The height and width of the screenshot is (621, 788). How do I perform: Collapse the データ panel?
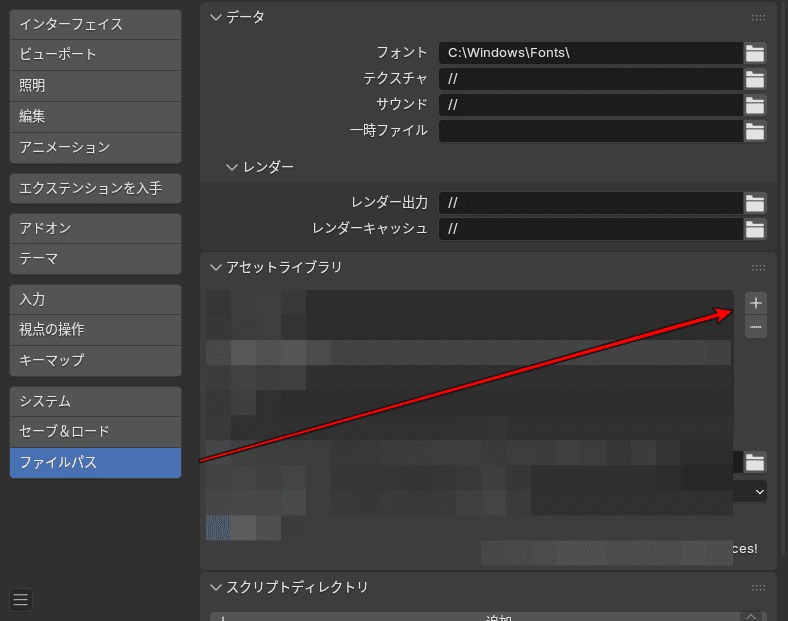pos(215,17)
